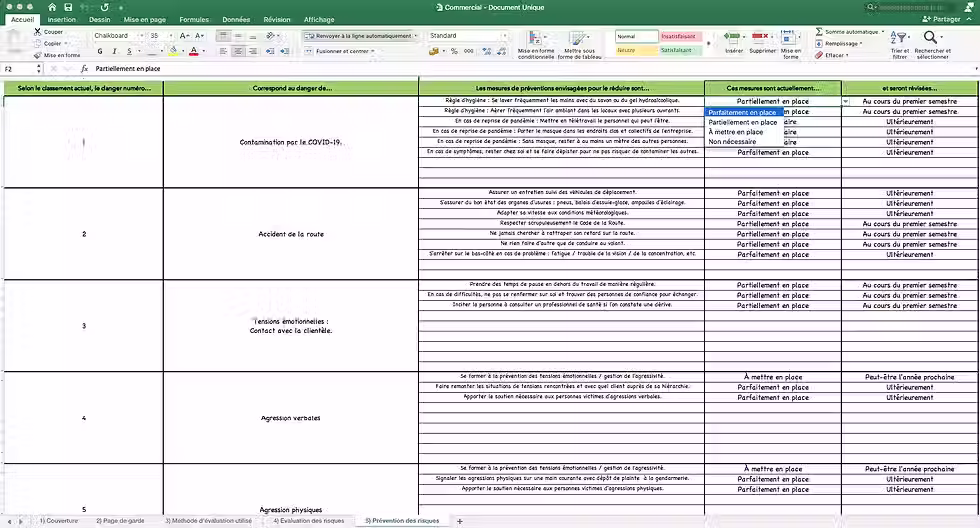
Task: Click the Italic (I) formatting icon
Action: [114, 51]
